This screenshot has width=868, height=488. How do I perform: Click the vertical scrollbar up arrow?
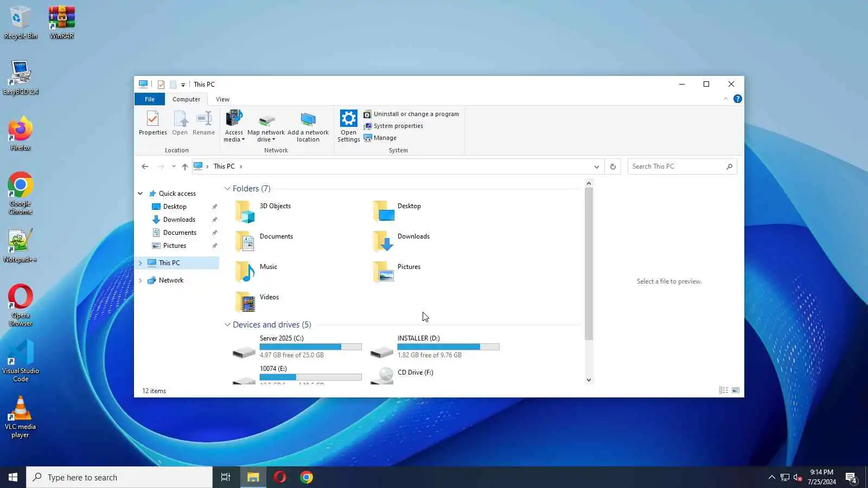click(x=589, y=183)
